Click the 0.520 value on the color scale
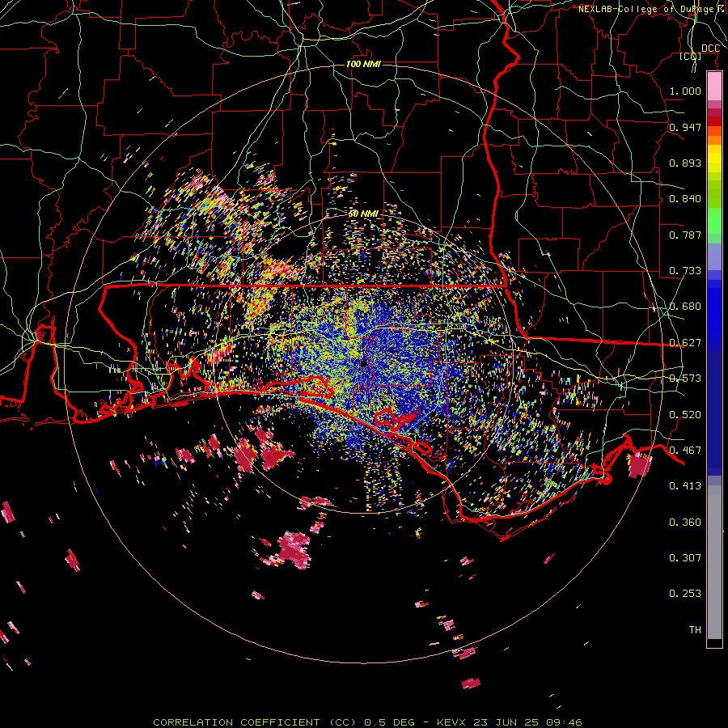 [685, 415]
